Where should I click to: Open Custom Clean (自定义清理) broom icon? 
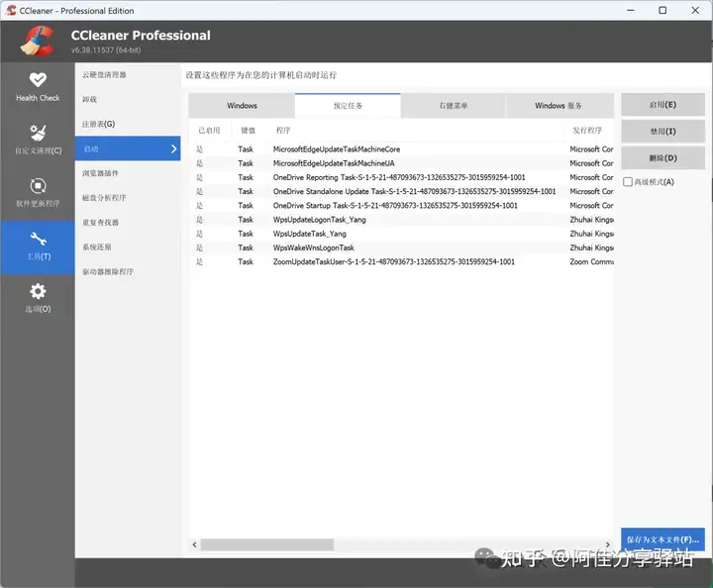pyautogui.click(x=38, y=133)
